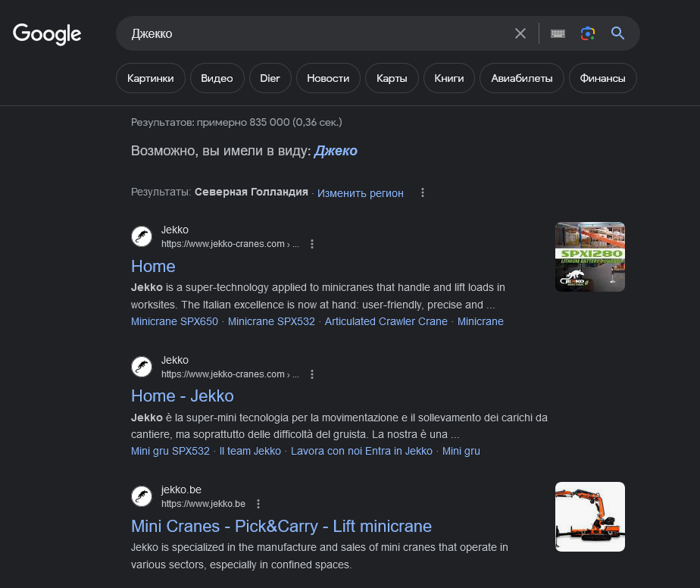700x588 pixels.
Task: Switch to the Картинки tab
Action: tap(151, 78)
